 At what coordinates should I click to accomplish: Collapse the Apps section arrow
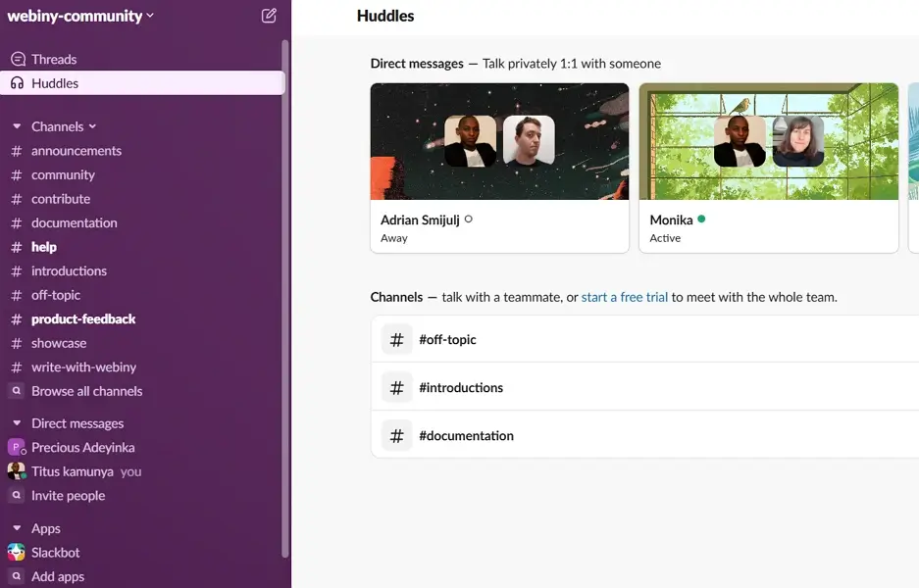[x=17, y=528]
